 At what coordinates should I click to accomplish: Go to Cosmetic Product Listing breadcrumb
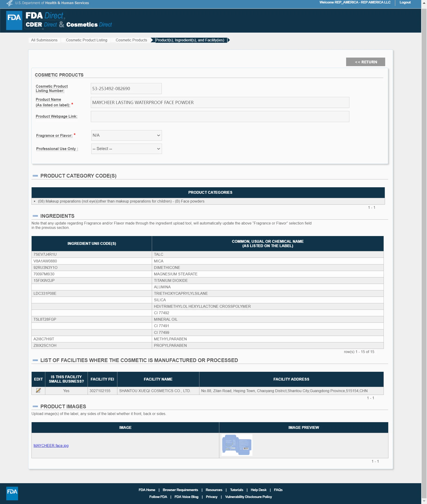click(87, 40)
